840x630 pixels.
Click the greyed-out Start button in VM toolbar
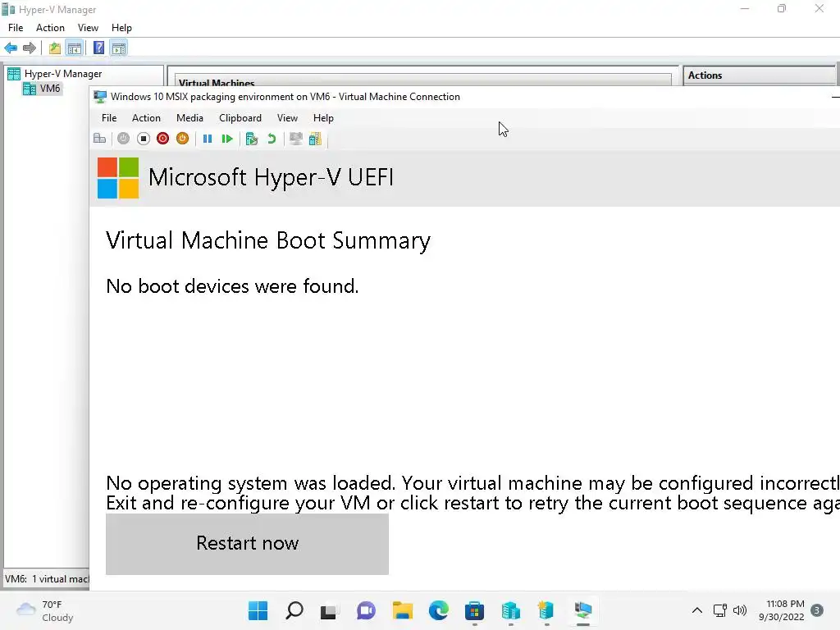tap(123, 139)
